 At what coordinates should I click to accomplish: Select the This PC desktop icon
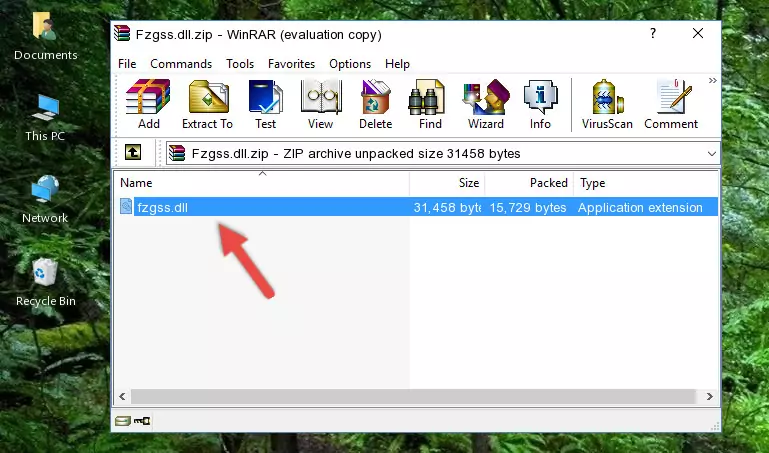pyautogui.click(x=45, y=117)
